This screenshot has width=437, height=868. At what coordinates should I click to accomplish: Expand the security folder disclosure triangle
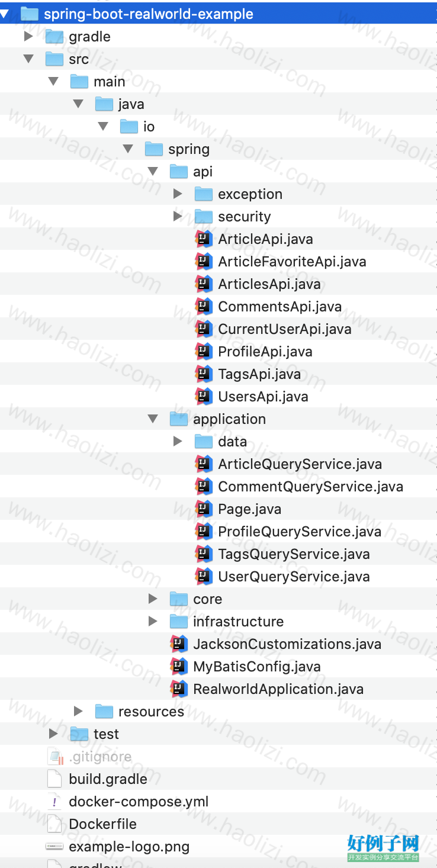[177, 216]
